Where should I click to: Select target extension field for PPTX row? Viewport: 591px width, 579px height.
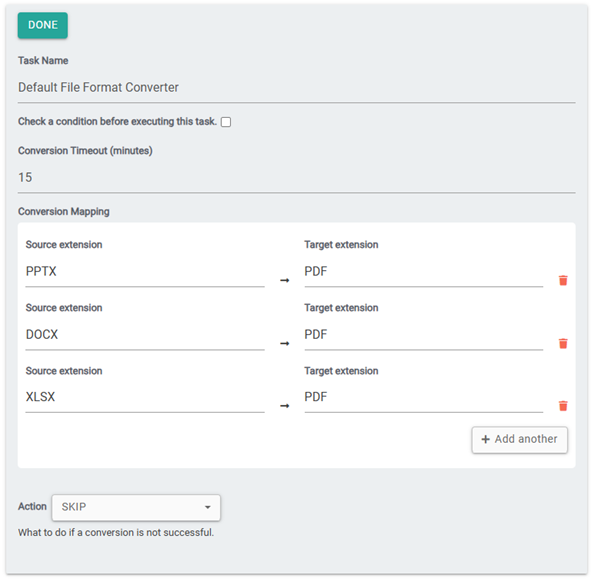(424, 271)
